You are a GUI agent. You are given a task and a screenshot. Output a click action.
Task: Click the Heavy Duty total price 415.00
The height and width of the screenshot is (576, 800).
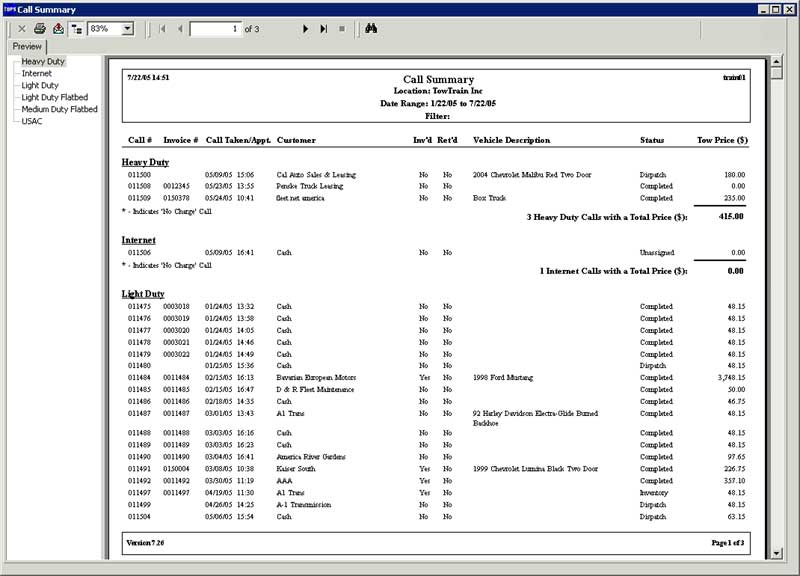[x=731, y=216]
